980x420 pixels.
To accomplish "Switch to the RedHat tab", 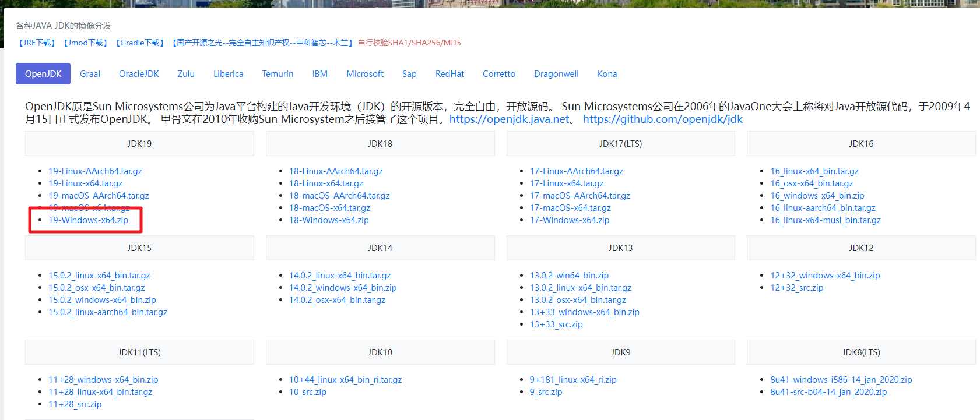I will coord(449,74).
